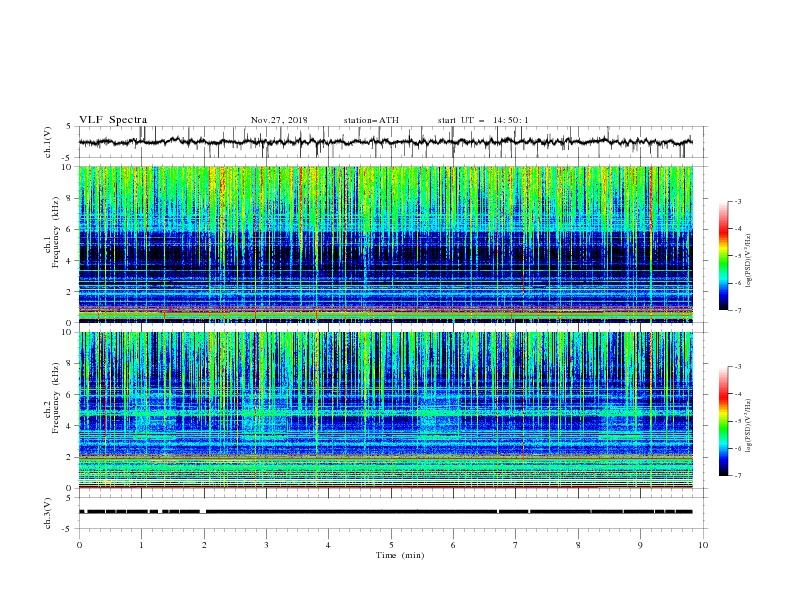The image size is (792, 612).
Task: Select the ch.2 "Frequency (kHz)" axis label
Action: tap(55, 397)
